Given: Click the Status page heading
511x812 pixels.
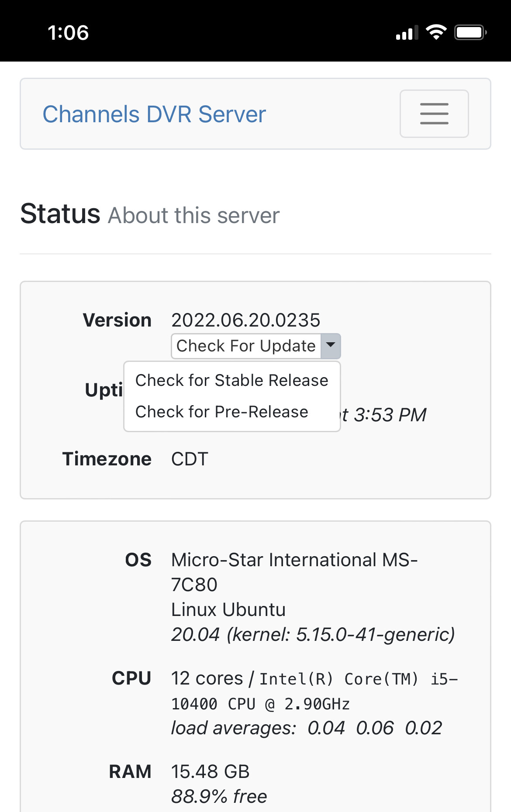Looking at the screenshot, I should click(x=60, y=214).
